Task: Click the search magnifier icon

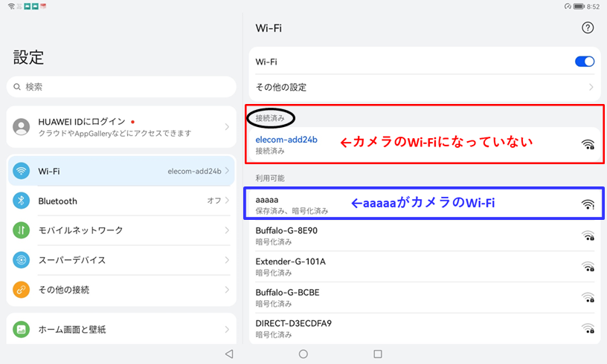Action: [x=17, y=87]
